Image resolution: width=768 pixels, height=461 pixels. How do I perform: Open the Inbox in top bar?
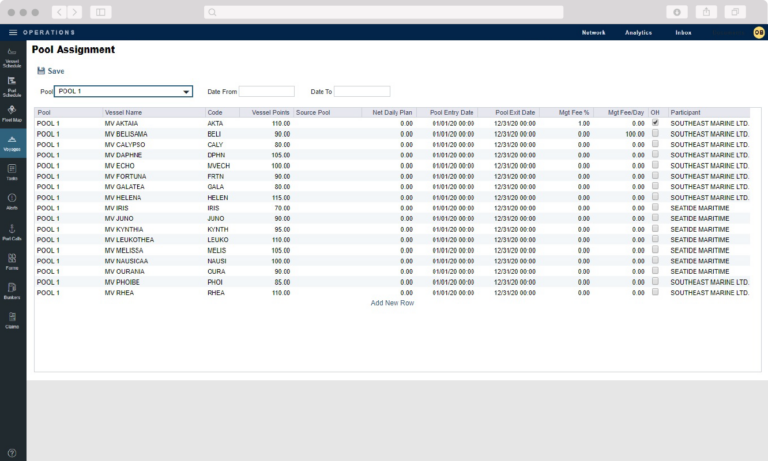pos(683,32)
